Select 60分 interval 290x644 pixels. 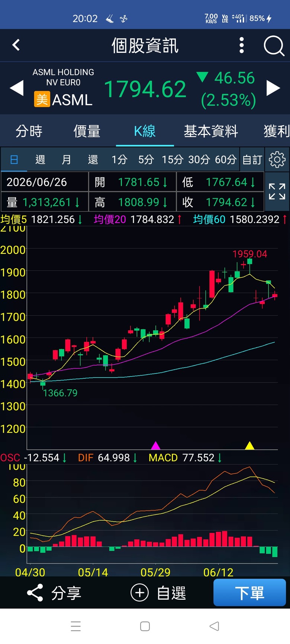click(x=226, y=159)
